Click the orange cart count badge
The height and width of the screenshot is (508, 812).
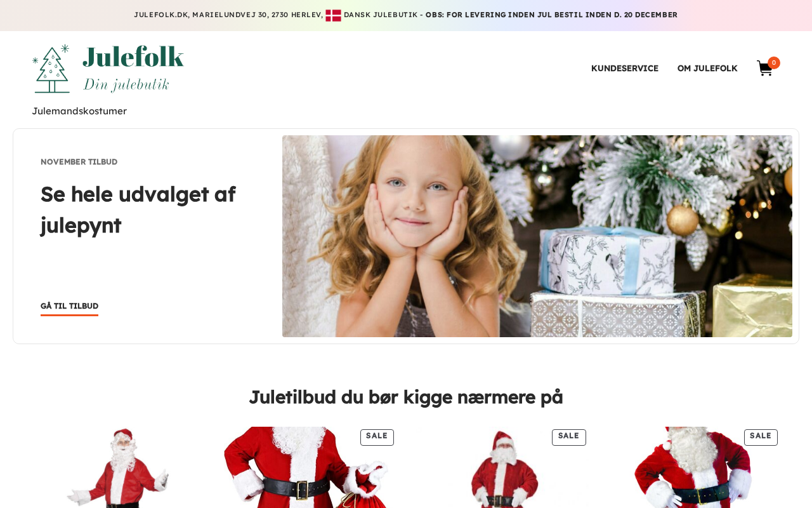pyautogui.click(x=774, y=63)
